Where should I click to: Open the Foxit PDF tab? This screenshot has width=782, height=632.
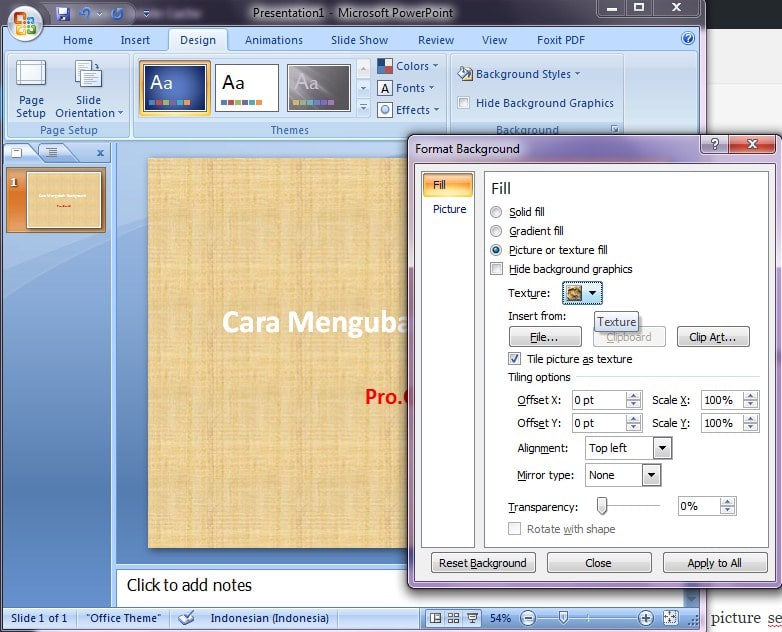click(x=561, y=40)
